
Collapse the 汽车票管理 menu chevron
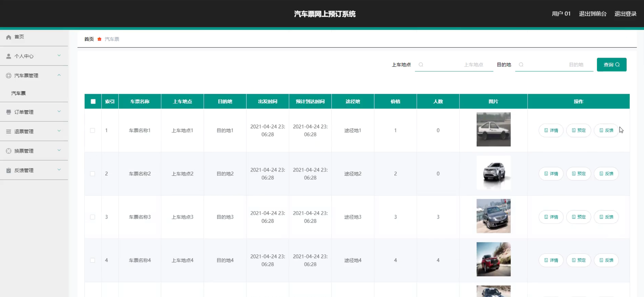tap(59, 75)
